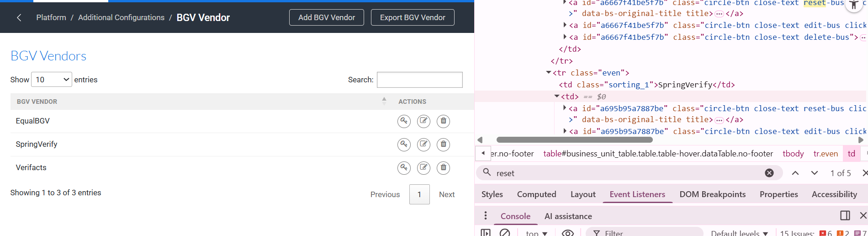
Task: Open the DOM Breakpoints tab
Action: (x=712, y=194)
